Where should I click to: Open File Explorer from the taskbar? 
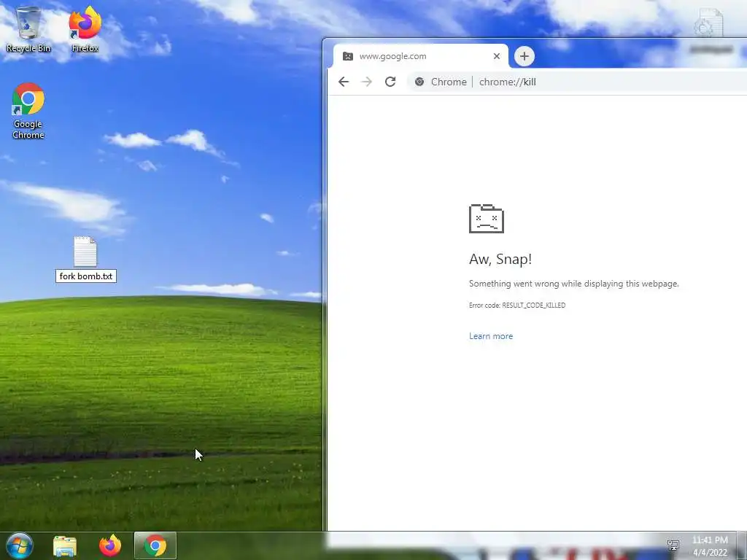[65, 546]
